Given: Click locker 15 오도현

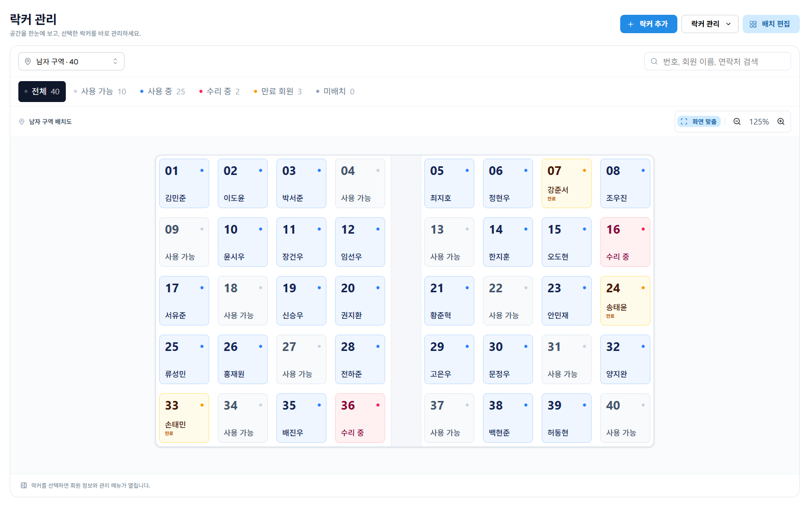Looking at the screenshot, I should coord(567,242).
